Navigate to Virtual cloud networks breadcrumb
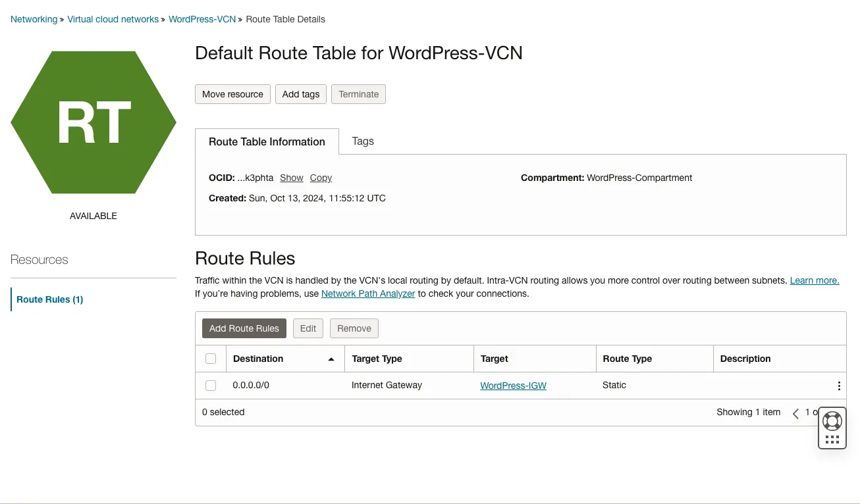This screenshot has height=504, width=860. tap(113, 19)
